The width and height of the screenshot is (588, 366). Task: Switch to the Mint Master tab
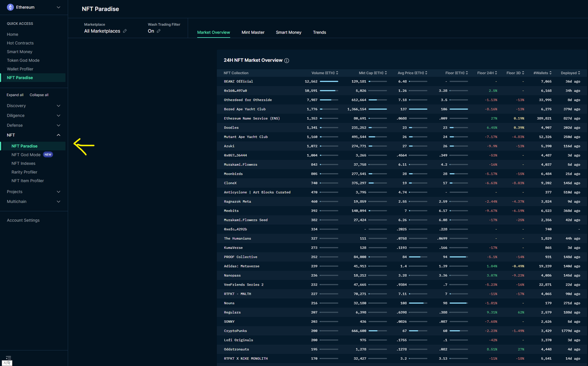(x=253, y=32)
